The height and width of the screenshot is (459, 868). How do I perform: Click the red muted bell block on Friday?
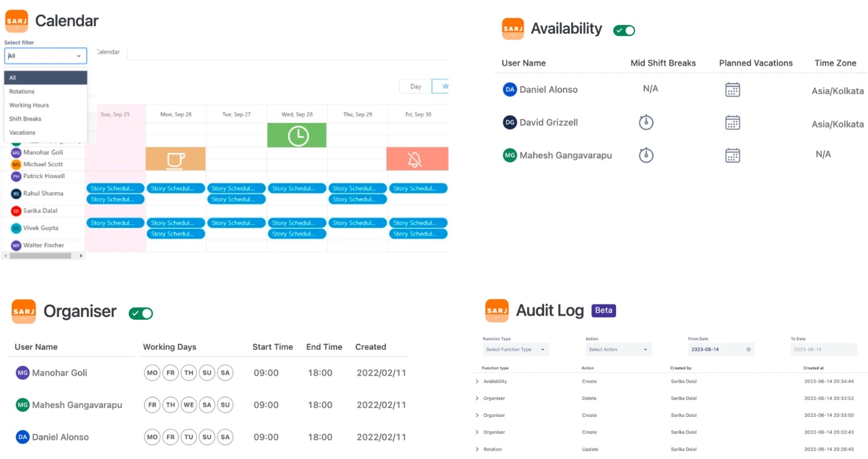(417, 159)
